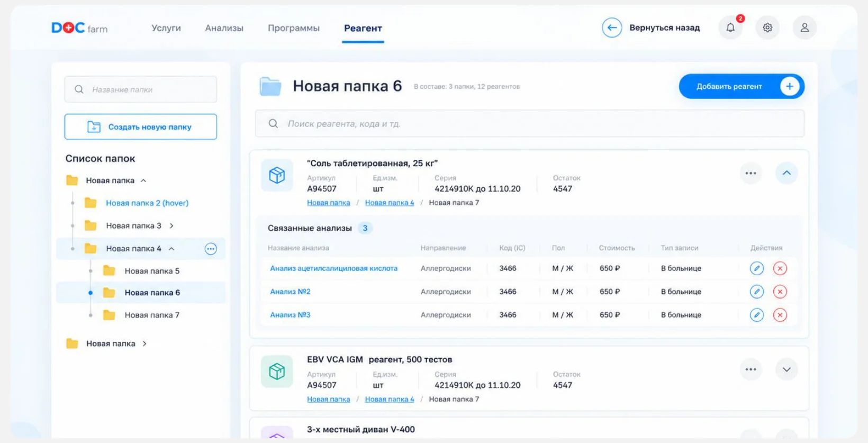The height and width of the screenshot is (443, 868).
Task: Remove Анализ №2 with red X icon
Action: click(x=780, y=292)
